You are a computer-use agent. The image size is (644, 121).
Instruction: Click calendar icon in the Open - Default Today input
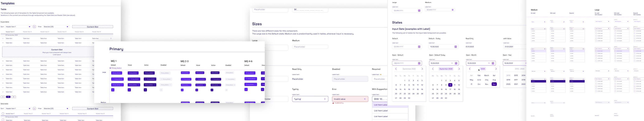coord(456,63)
